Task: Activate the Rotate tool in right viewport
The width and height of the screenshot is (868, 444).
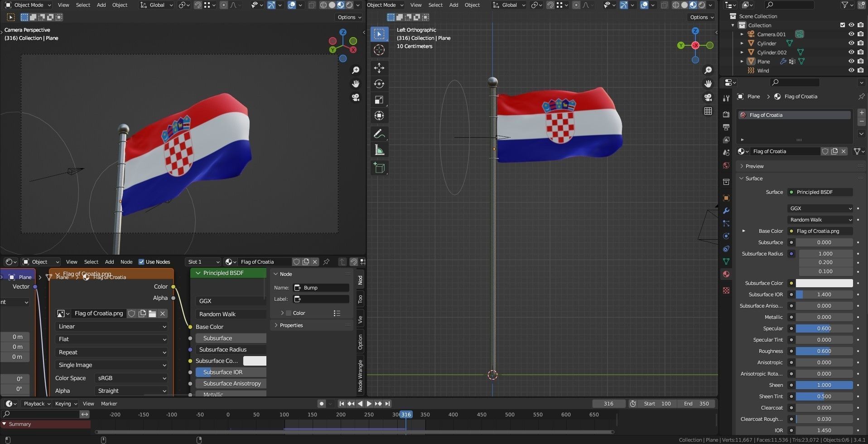Action: [379, 84]
